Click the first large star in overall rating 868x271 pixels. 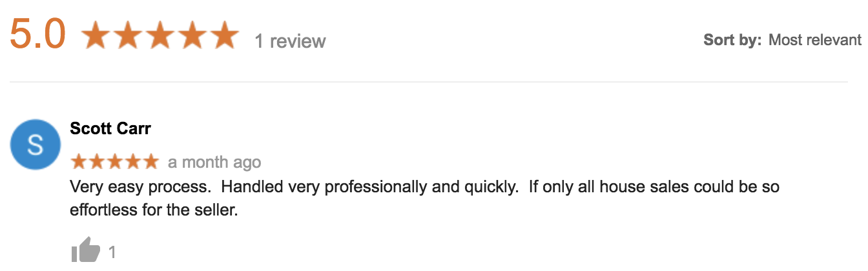(x=96, y=35)
